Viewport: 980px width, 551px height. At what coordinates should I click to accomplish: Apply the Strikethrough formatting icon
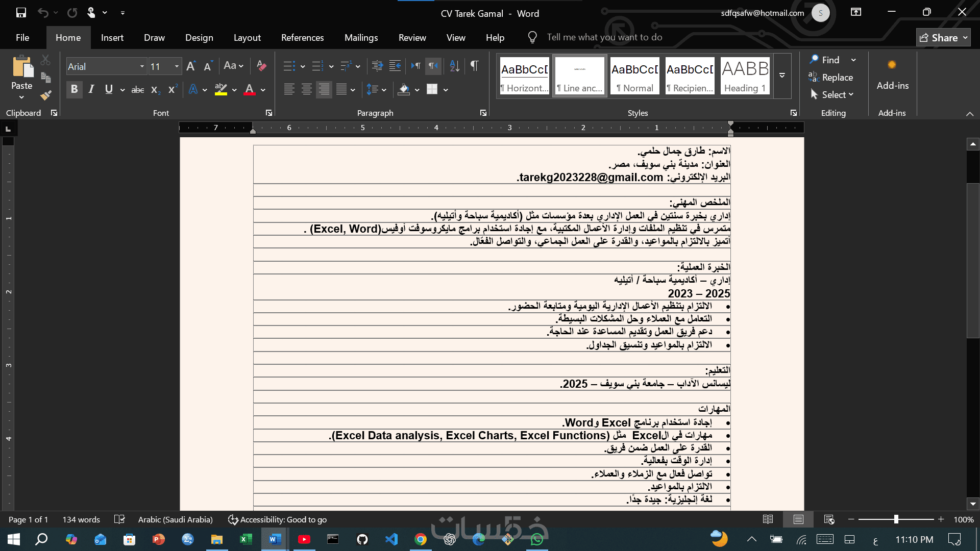pyautogui.click(x=137, y=90)
